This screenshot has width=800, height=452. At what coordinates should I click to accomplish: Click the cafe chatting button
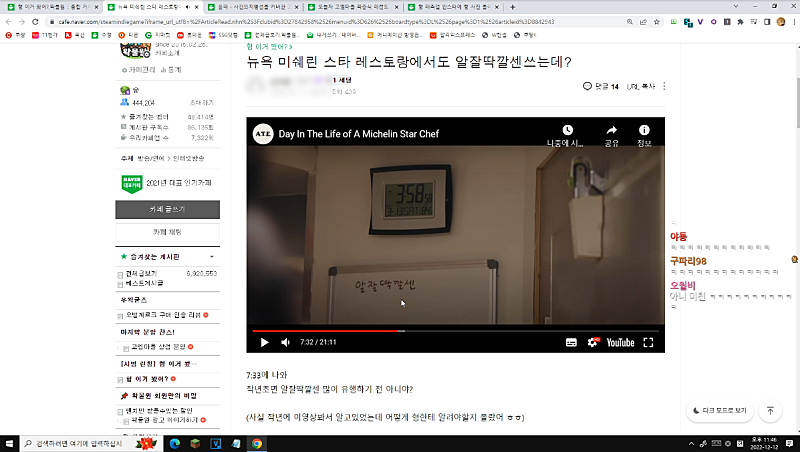pyautogui.click(x=167, y=232)
